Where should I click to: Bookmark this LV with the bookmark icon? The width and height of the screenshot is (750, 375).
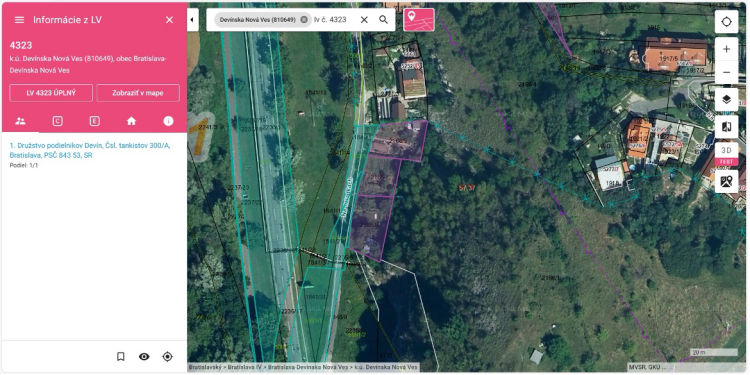tap(121, 356)
